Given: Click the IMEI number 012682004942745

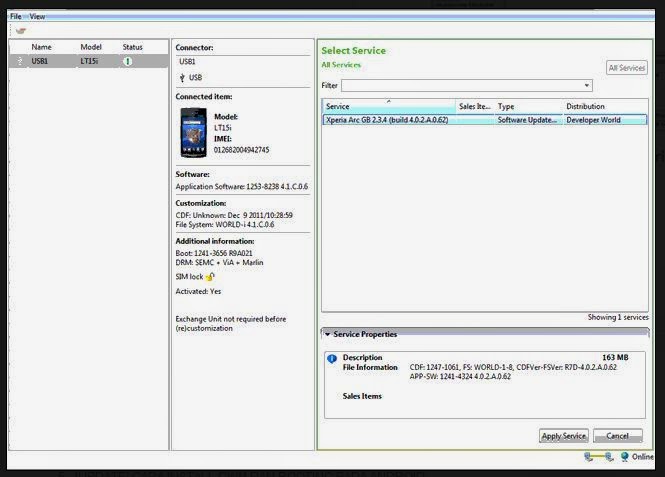Looking at the screenshot, I should [241, 150].
